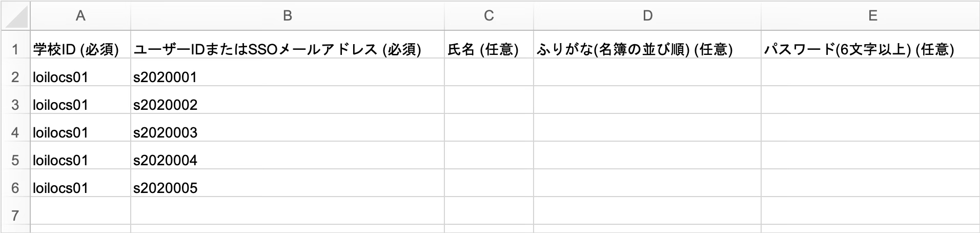Select column D header

(647, 16)
